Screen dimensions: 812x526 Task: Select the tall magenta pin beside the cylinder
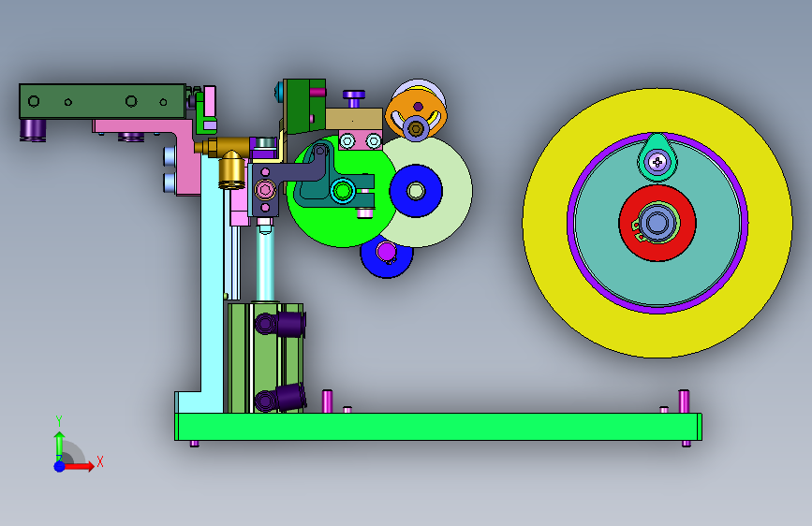point(327,402)
